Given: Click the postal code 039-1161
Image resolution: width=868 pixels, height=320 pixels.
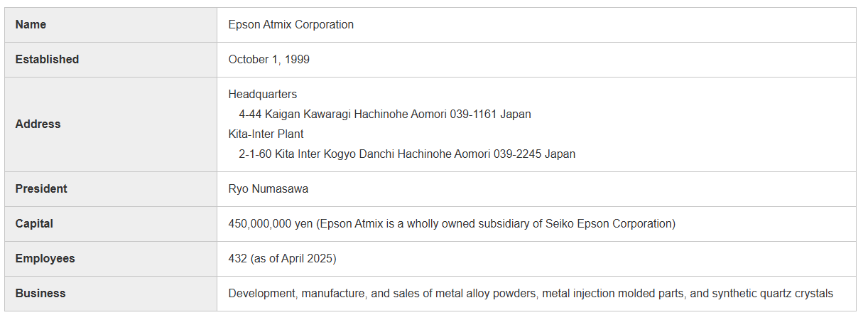Looking at the screenshot, I should 473,114.
